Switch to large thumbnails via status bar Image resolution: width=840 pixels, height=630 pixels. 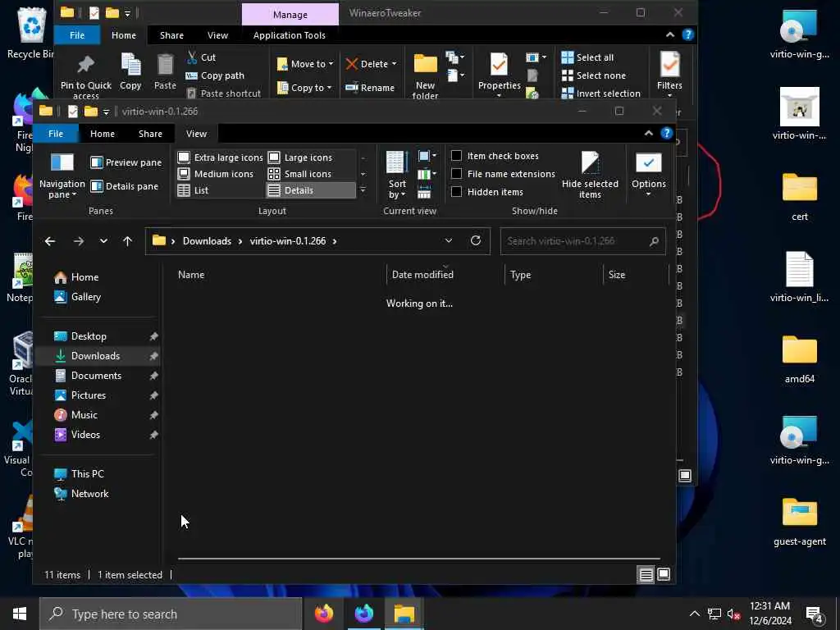(664, 575)
